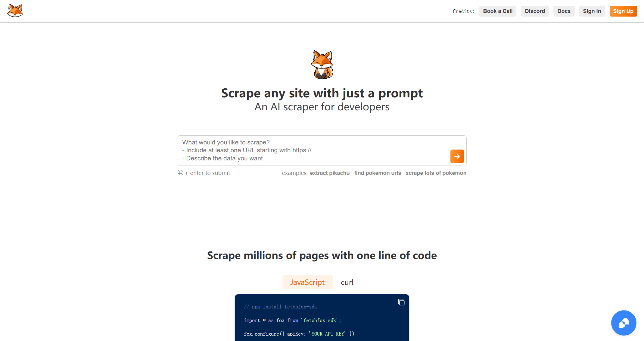Switch to the curl code tab
This screenshot has width=644, height=341.
point(347,282)
